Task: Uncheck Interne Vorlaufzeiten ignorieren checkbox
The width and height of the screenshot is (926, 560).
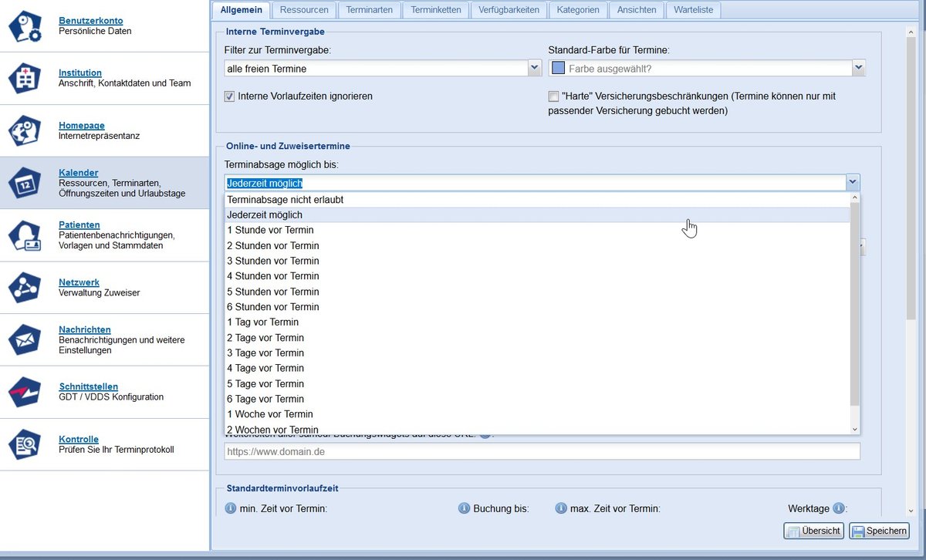Action: click(229, 96)
